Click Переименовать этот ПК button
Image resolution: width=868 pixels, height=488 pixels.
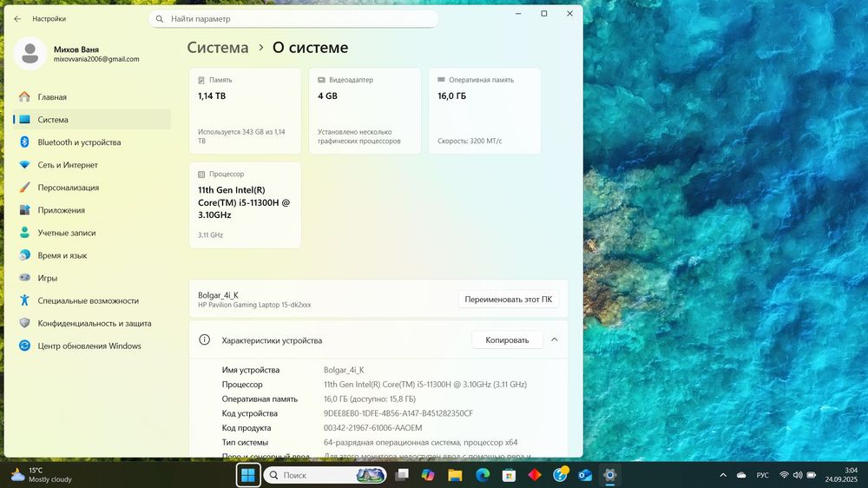tap(508, 299)
